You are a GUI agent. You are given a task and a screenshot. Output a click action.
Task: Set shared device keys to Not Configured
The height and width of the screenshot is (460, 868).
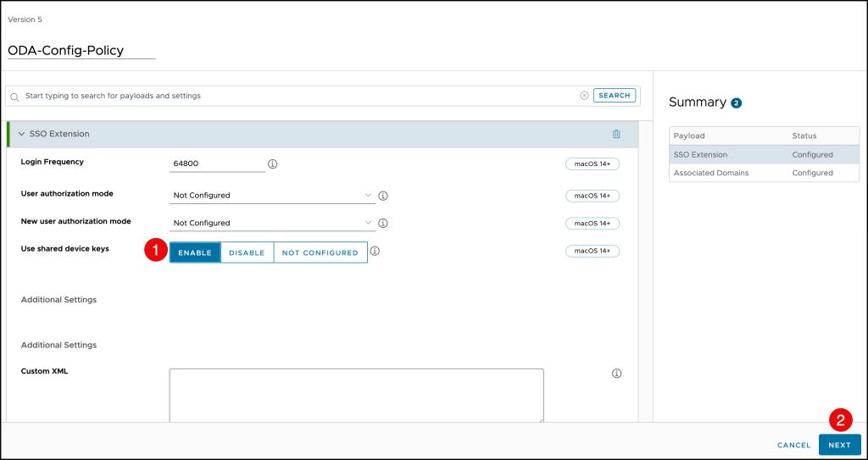[x=320, y=252]
